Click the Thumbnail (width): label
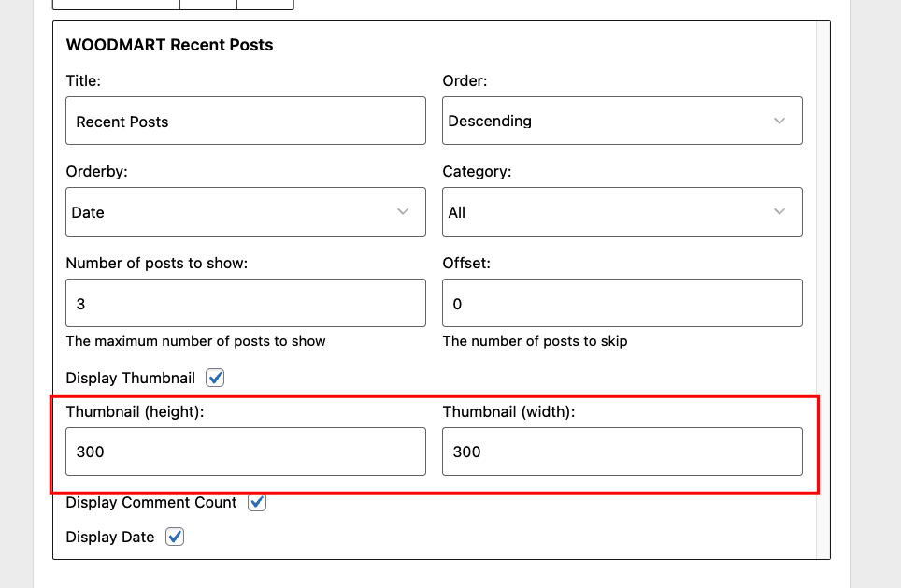The height and width of the screenshot is (588, 901). (508, 412)
